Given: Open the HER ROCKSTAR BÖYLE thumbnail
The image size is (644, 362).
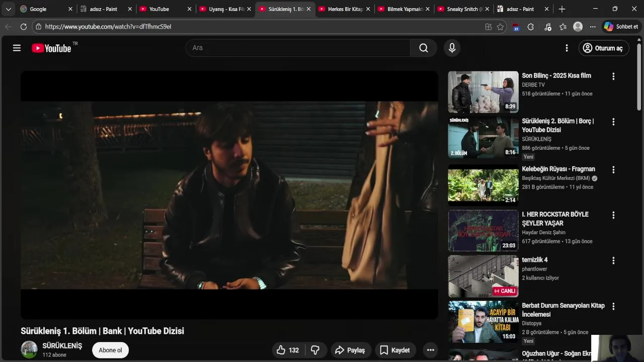Looking at the screenshot, I should tap(483, 230).
